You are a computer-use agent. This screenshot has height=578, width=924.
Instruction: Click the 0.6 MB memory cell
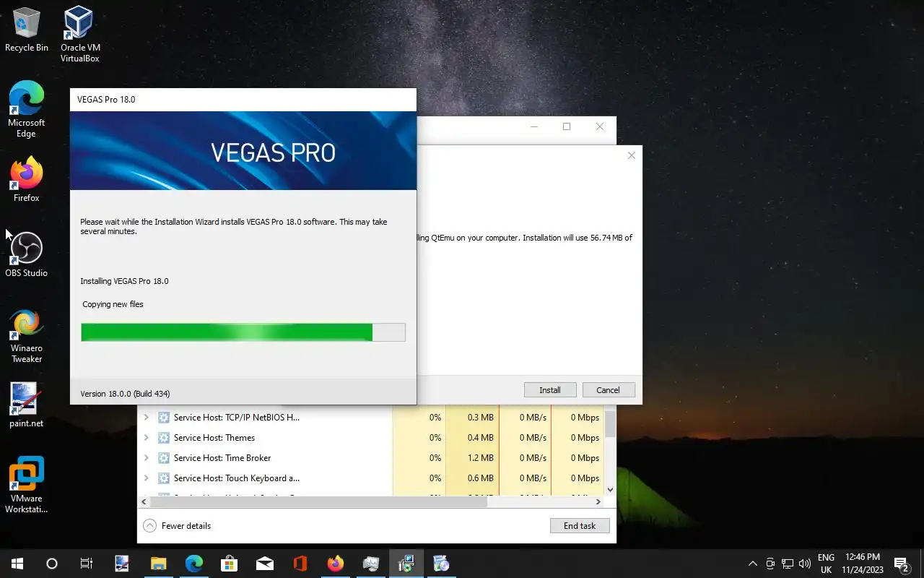(473, 478)
